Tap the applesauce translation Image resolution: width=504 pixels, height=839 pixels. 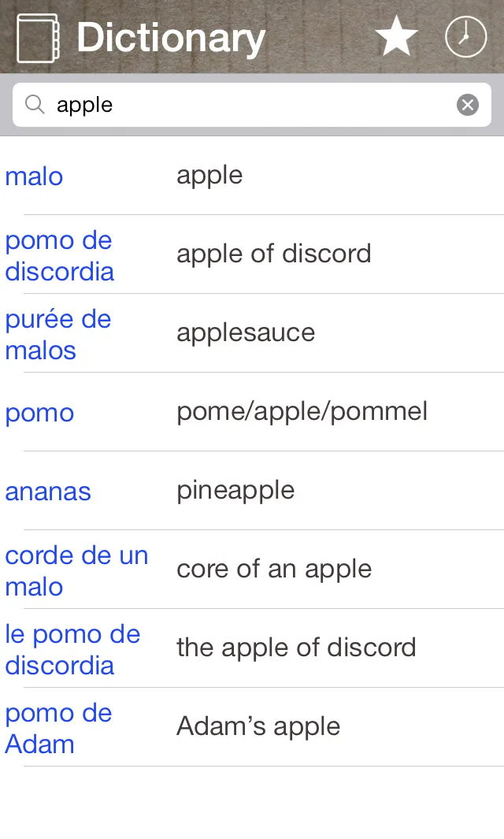coord(246,332)
